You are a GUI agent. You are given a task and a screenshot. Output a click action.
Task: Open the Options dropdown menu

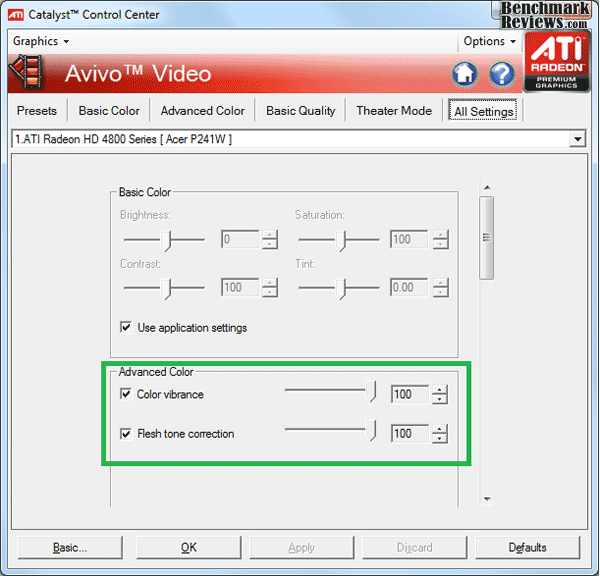[489, 41]
